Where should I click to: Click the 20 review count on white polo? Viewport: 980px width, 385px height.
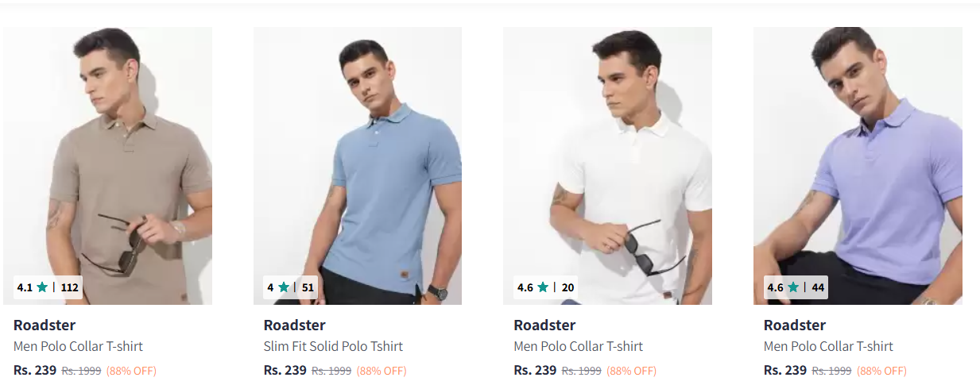[x=567, y=287]
